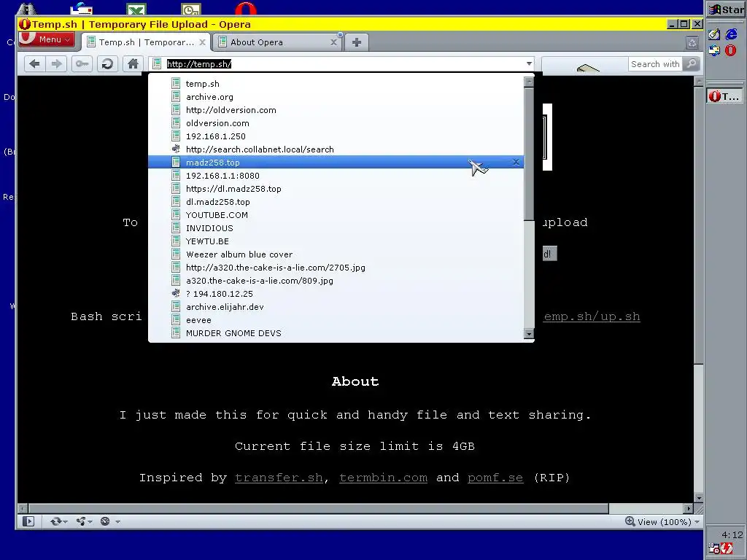747x560 pixels.
Task: Click the address bar with http://temp.sh/
Action: pyautogui.click(x=341, y=64)
